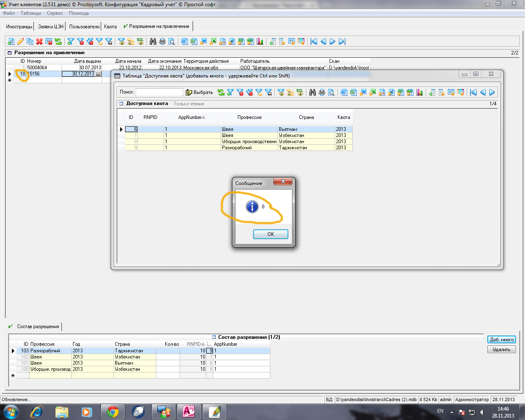
Task: Open the Таблицы menu
Action: [x=31, y=13]
